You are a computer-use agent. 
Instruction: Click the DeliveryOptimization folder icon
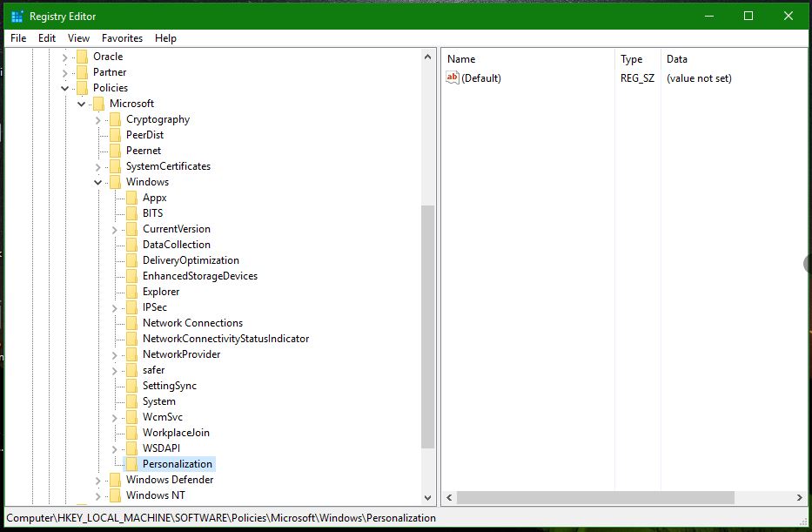pyautogui.click(x=131, y=260)
